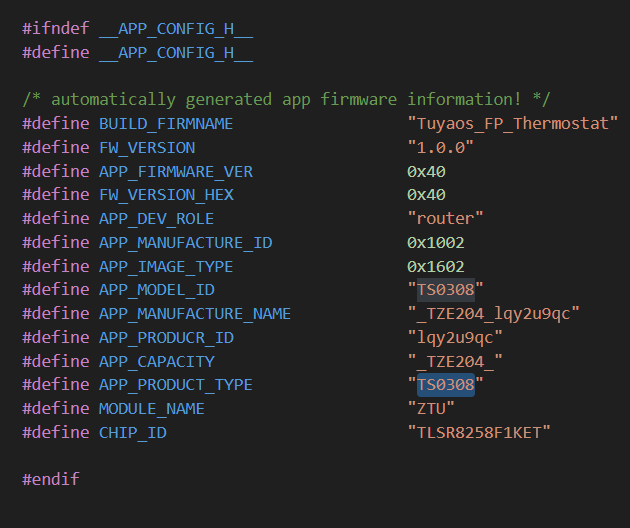Click the "Tuyaos_FP_Thermostat" string value
Screen dimensions: 630x528
[513, 123]
